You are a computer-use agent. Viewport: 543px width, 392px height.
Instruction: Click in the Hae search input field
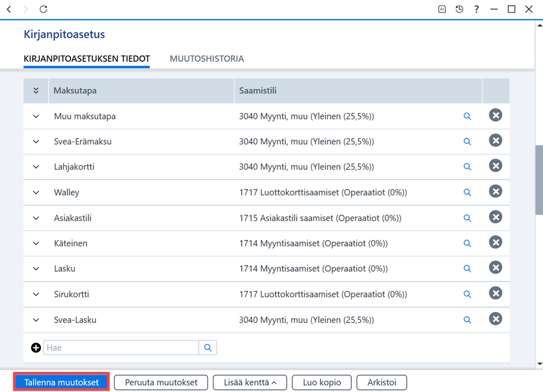coord(121,347)
